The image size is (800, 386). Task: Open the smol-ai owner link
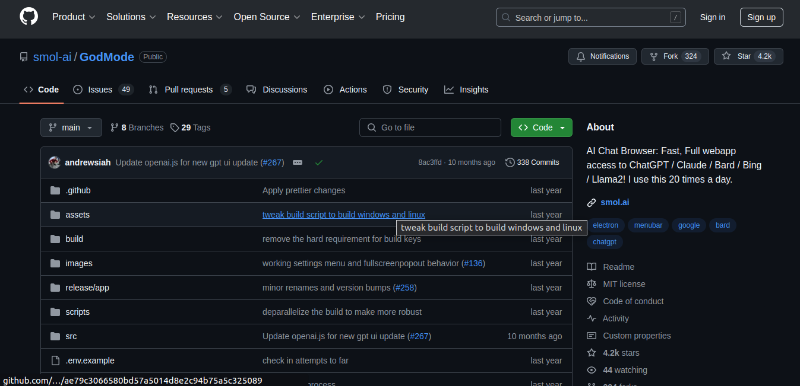53,57
